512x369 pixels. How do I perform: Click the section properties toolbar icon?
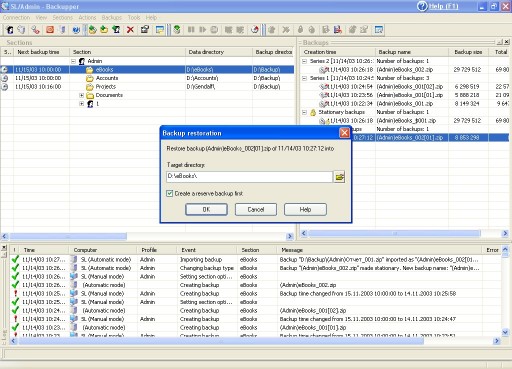[145, 30]
